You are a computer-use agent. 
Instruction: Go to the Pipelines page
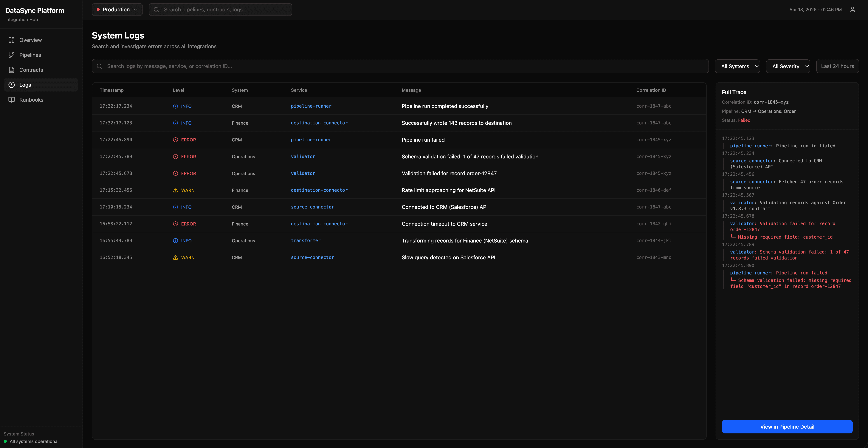click(41, 55)
